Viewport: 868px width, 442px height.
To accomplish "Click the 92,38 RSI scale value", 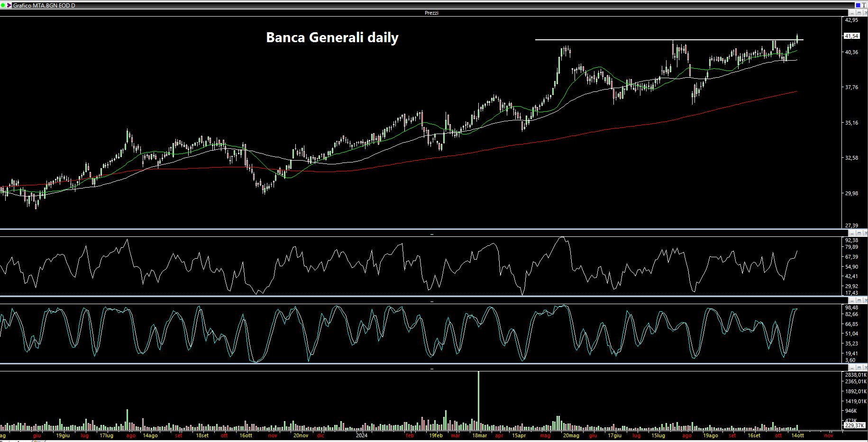I will [851, 240].
